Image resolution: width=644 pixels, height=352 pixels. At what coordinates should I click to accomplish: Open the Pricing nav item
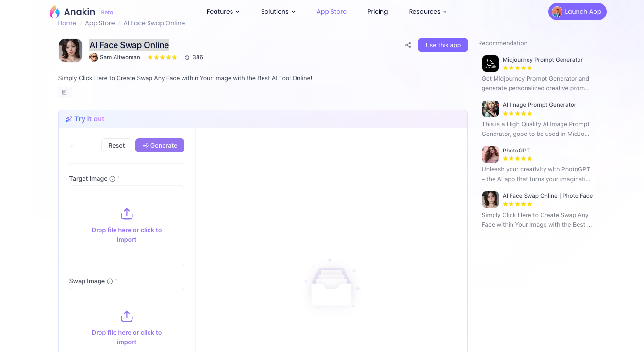(378, 12)
